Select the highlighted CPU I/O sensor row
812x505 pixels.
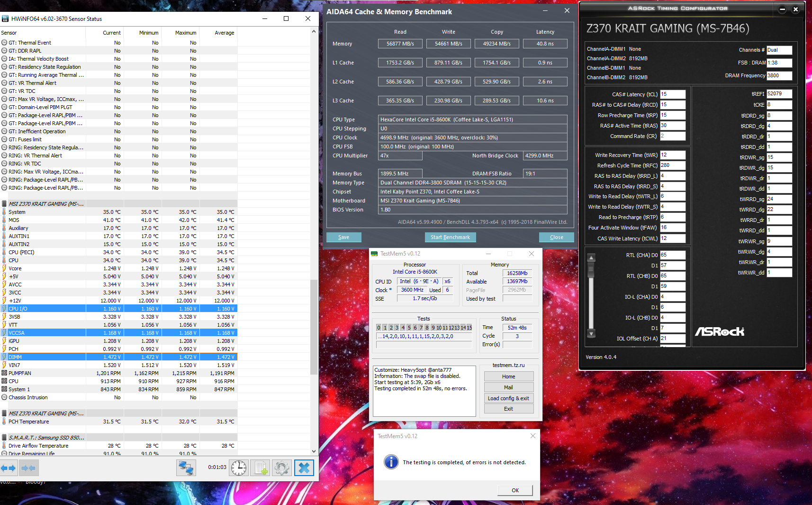tap(118, 309)
